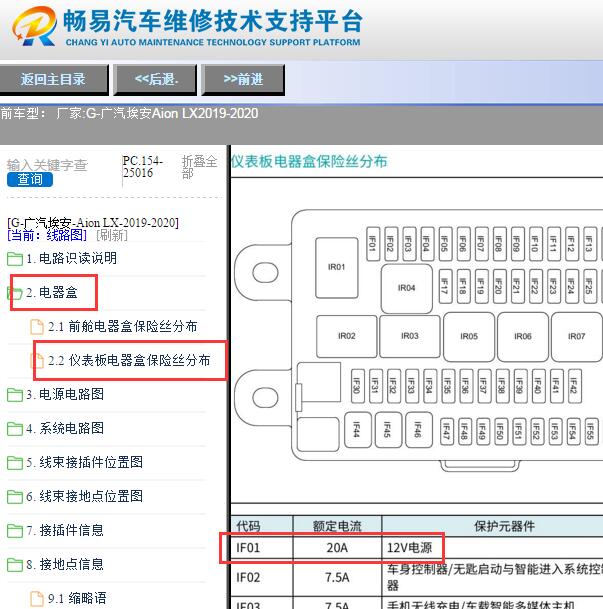Click fuse IF45 in the diagram
This screenshot has width=603, height=609.
(388, 430)
